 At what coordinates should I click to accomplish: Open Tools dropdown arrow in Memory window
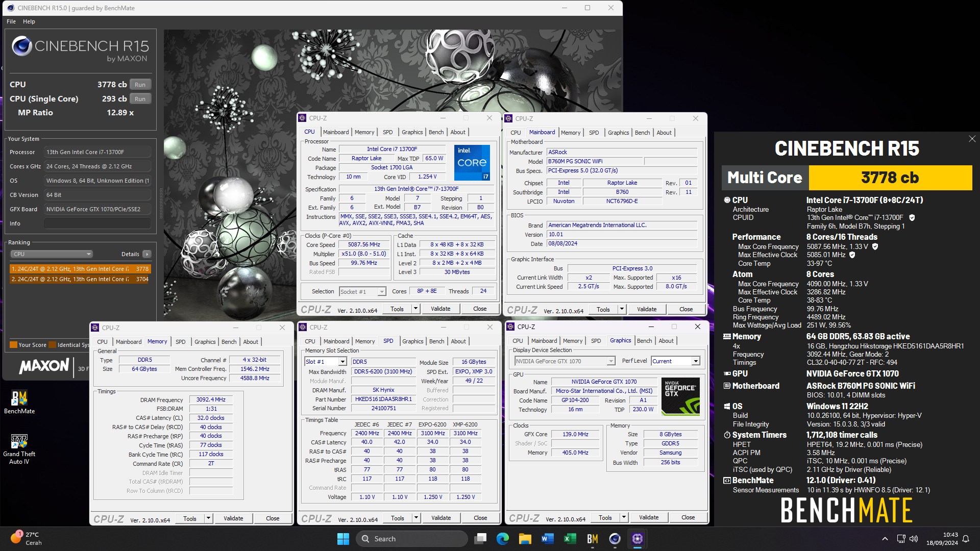pos(208,518)
